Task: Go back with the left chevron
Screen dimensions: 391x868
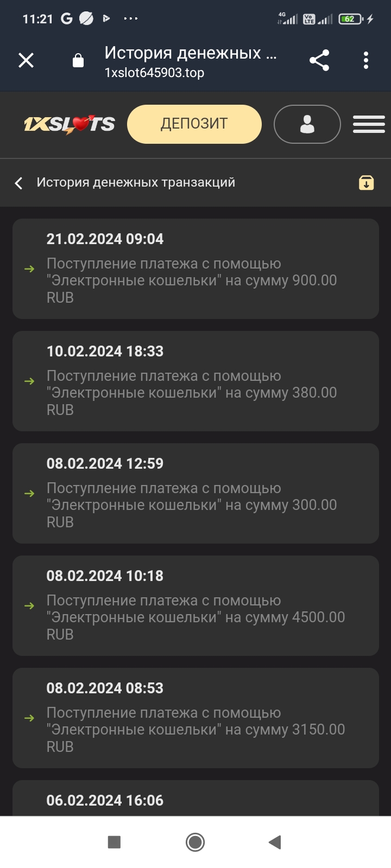Action: click(x=19, y=183)
